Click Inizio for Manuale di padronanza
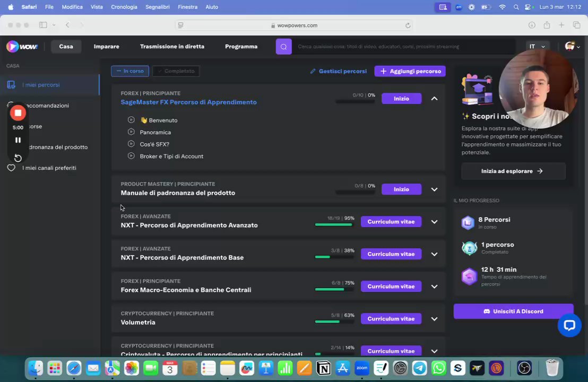Image resolution: width=588 pixels, height=382 pixels. click(x=401, y=189)
